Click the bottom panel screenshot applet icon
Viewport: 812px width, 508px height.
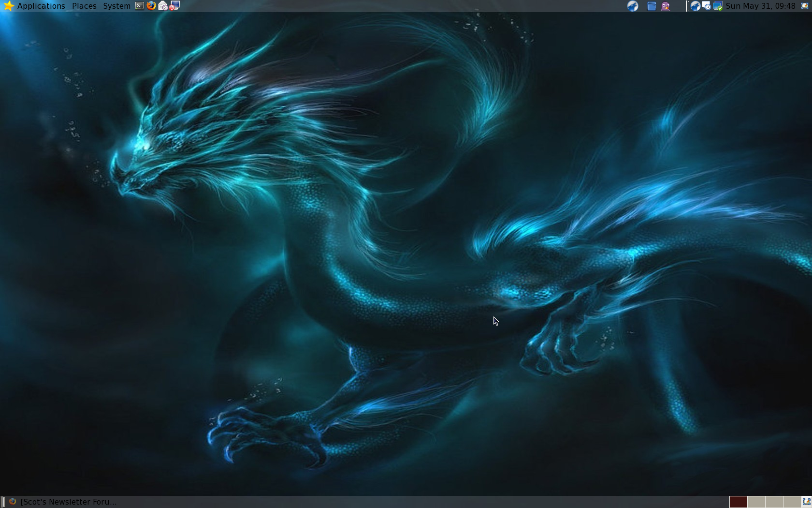tap(806, 502)
